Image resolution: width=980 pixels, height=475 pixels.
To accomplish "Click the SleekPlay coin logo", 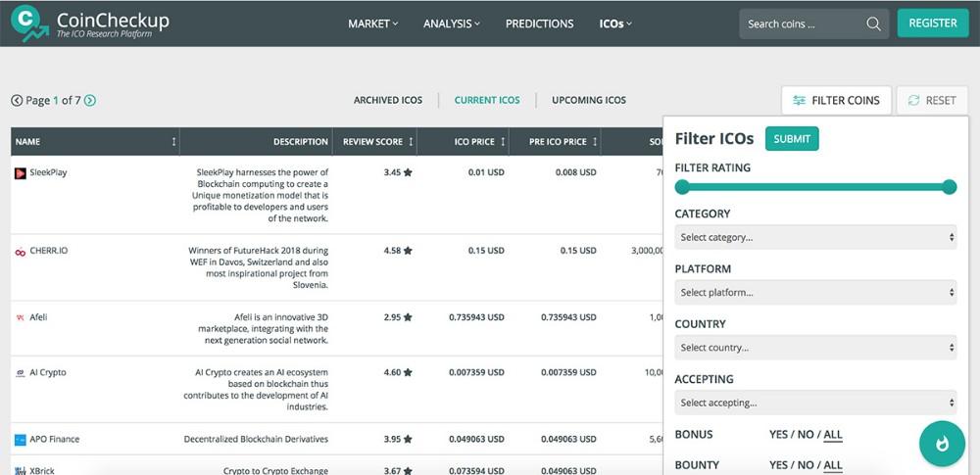I will pyautogui.click(x=20, y=173).
